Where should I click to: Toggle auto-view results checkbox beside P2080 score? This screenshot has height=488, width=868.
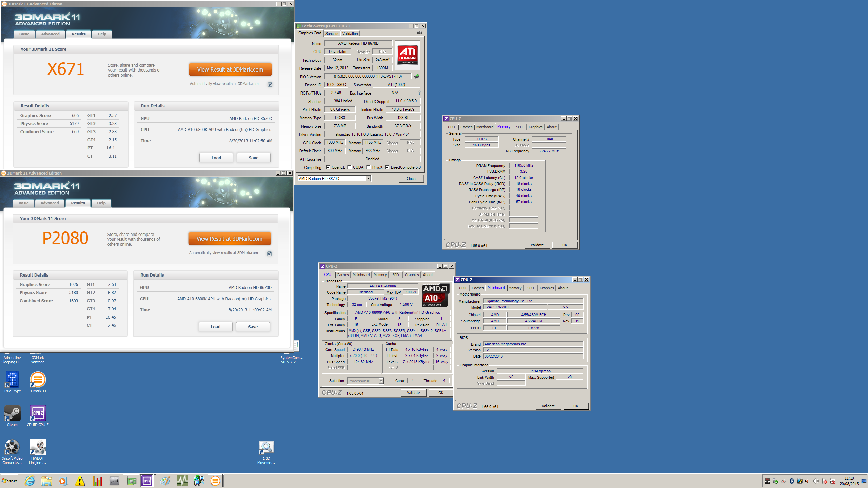point(270,253)
